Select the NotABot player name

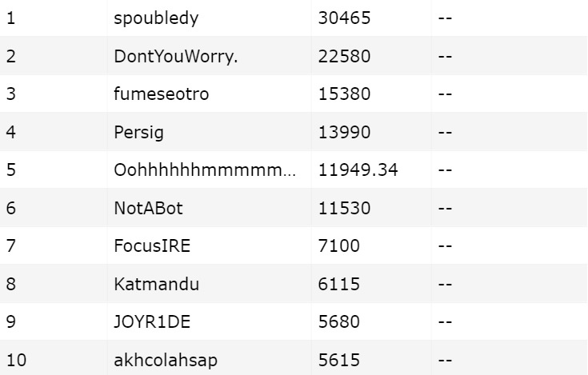[x=149, y=209]
